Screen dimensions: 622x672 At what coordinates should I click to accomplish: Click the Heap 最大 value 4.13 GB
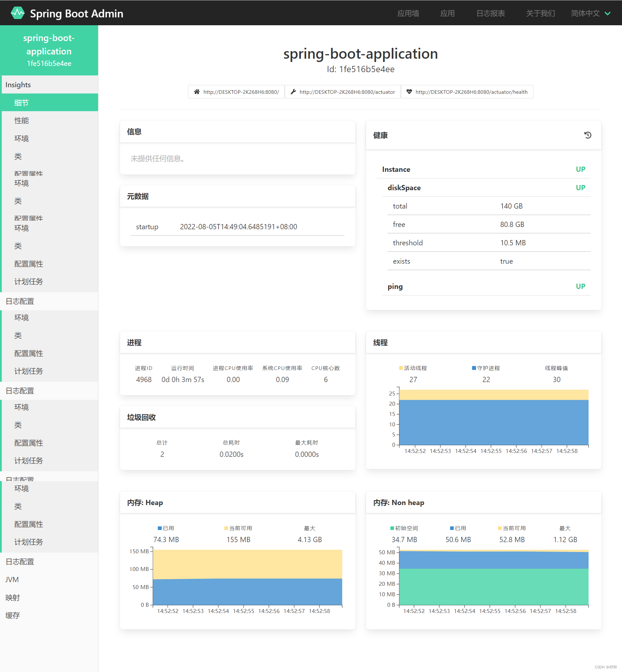310,540
